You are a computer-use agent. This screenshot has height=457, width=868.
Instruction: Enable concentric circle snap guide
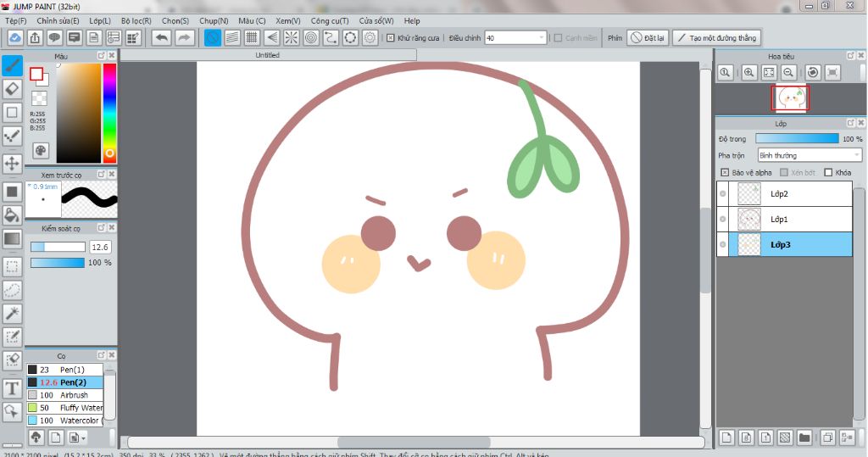click(x=311, y=37)
